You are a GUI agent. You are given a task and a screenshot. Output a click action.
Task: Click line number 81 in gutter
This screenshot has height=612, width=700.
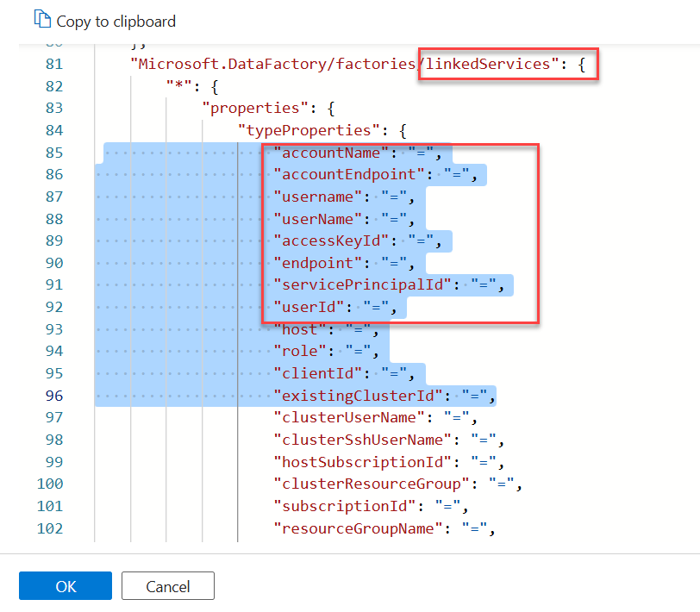53,64
